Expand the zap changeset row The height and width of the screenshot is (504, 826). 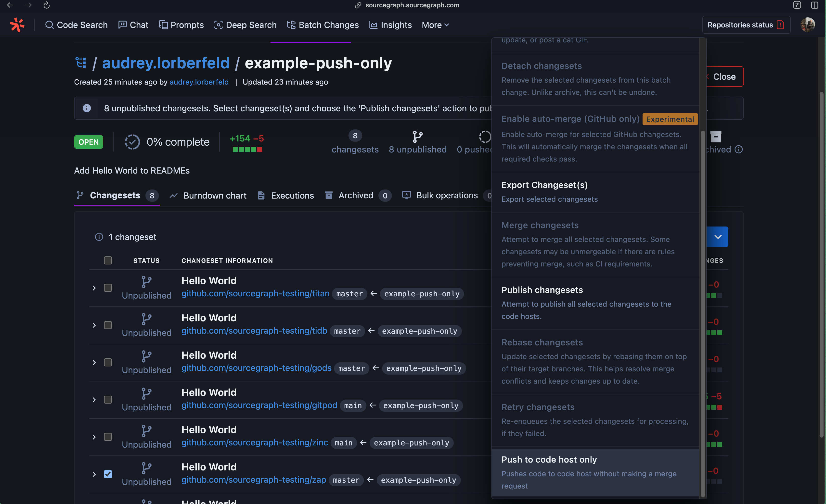pyautogui.click(x=94, y=474)
